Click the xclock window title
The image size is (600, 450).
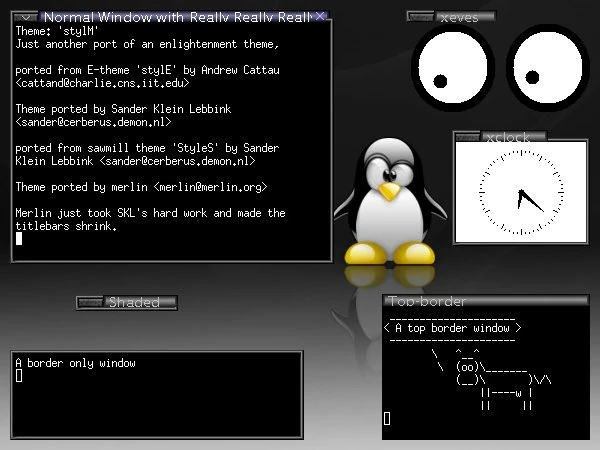pyautogui.click(x=508, y=137)
